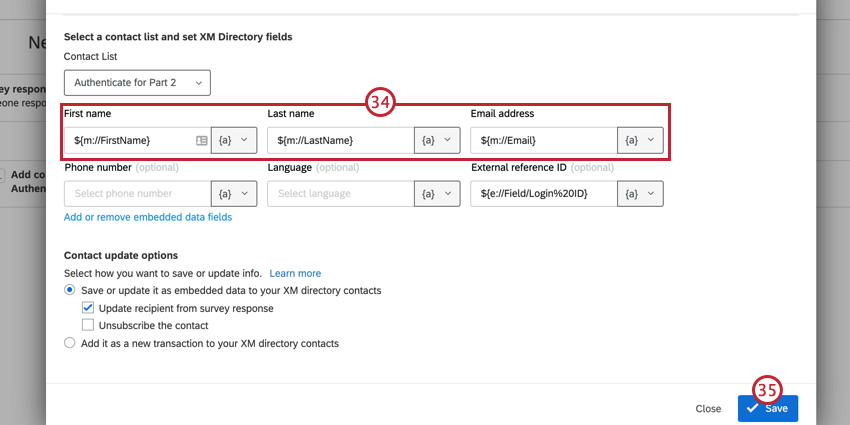Uncheck 'Update recipient from survey response'

89,308
